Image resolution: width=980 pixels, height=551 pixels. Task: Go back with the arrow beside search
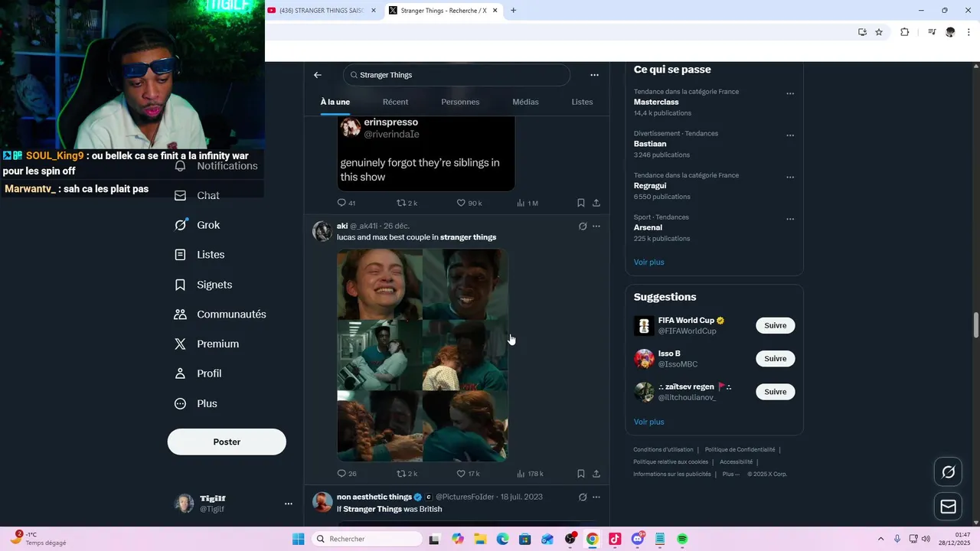click(x=318, y=75)
